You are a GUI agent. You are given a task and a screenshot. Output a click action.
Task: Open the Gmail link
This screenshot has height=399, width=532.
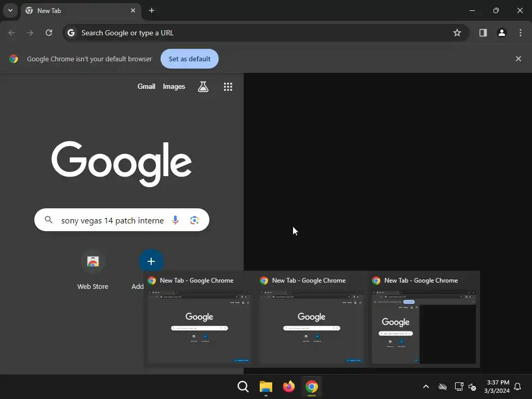point(146,87)
